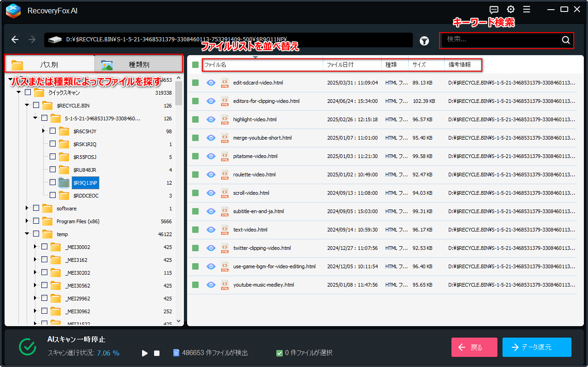Open the feedback chat icon in title bar
Image resolution: width=588 pixels, height=367 pixels.
[494, 10]
